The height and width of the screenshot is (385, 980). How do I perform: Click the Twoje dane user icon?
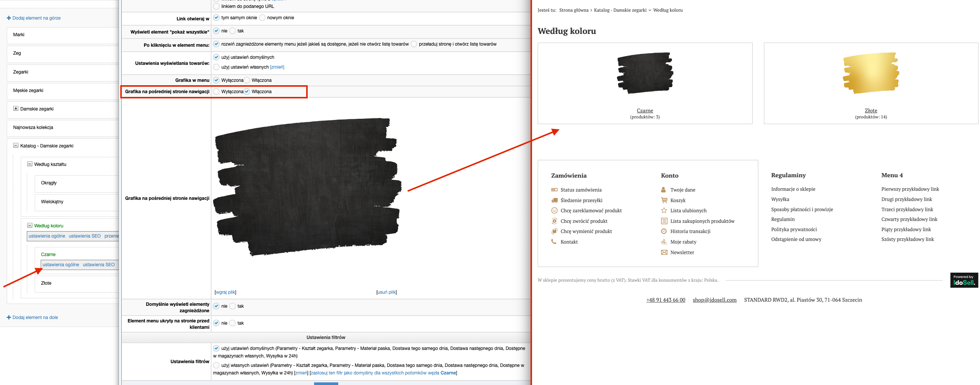coord(664,189)
